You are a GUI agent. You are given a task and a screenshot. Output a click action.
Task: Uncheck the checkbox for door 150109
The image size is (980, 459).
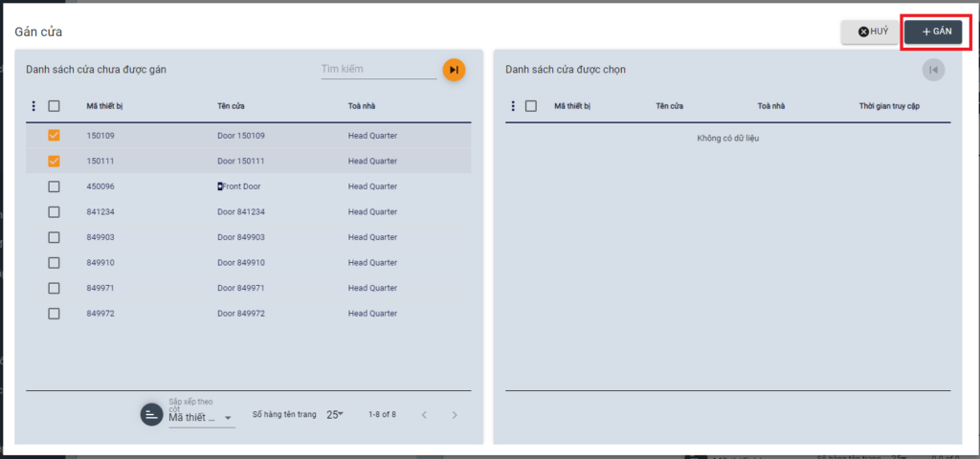(x=54, y=136)
